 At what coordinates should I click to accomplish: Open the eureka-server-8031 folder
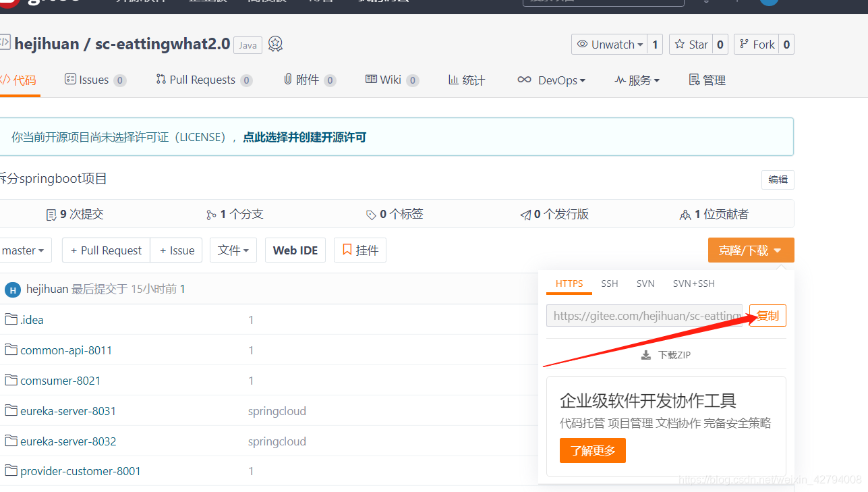[x=68, y=411]
